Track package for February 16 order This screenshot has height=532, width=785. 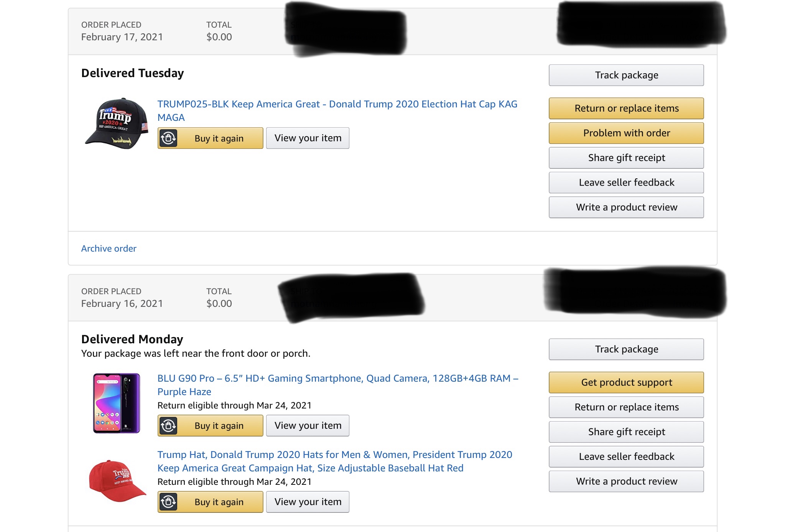pos(626,349)
